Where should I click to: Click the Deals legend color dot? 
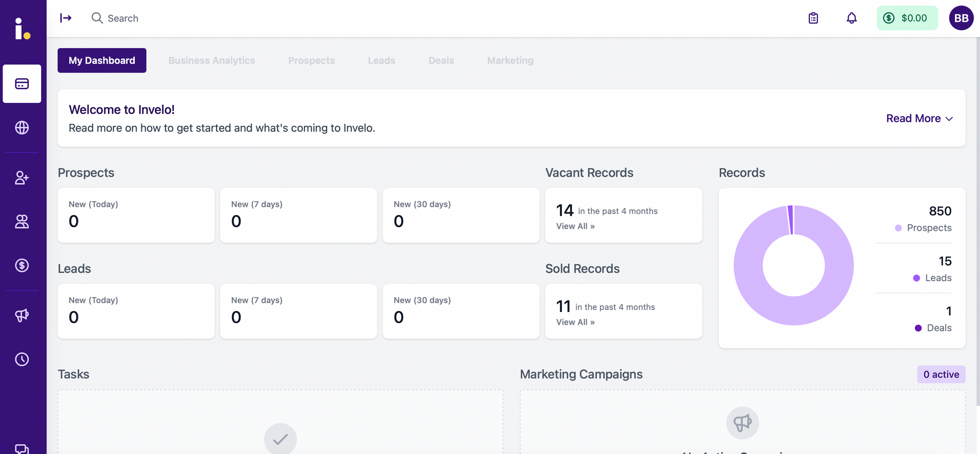pyautogui.click(x=918, y=328)
